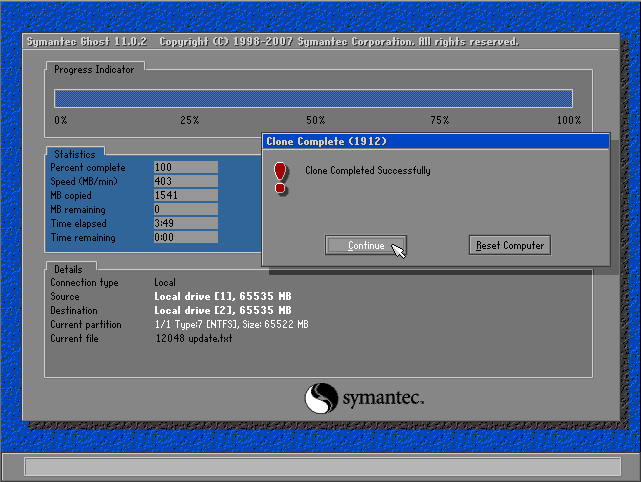Click the empty status bar at bottom
This screenshot has height=482, width=641.
(323, 466)
